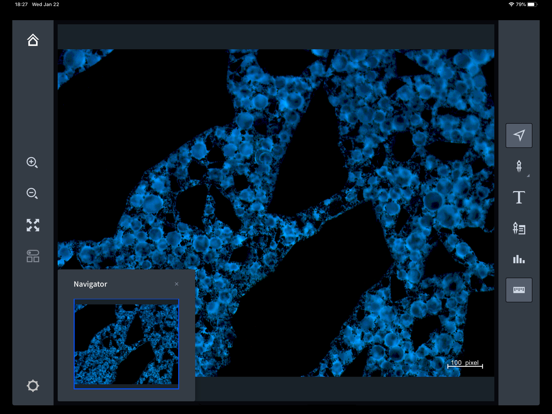This screenshot has height=414, width=552.
Task: Fit image to screen with the arrows icon
Action: pos(33,225)
